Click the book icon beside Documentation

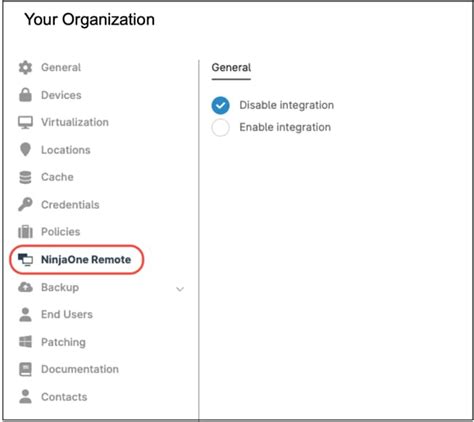pyautogui.click(x=25, y=369)
